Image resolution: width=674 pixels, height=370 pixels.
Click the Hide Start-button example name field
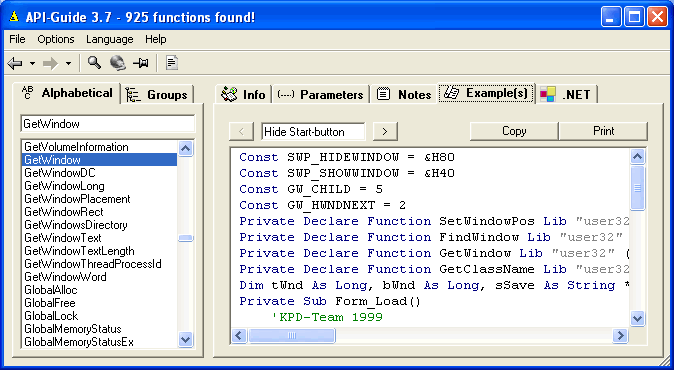click(313, 131)
